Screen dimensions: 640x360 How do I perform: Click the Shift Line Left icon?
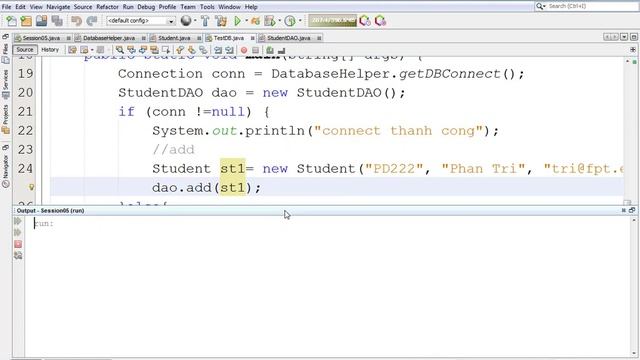point(218,50)
